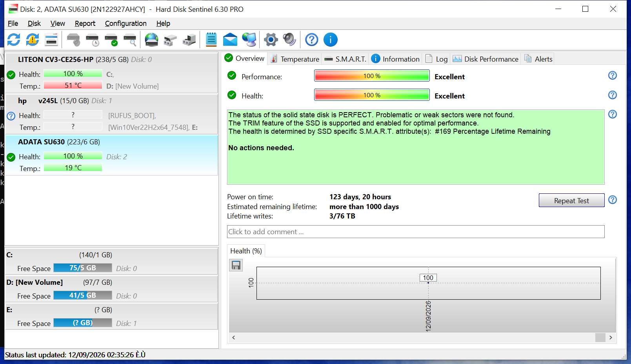Select the ADATA SU630 disk entry
Image resolution: width=631 pixels, height=364 pixels.
(111, 155)
